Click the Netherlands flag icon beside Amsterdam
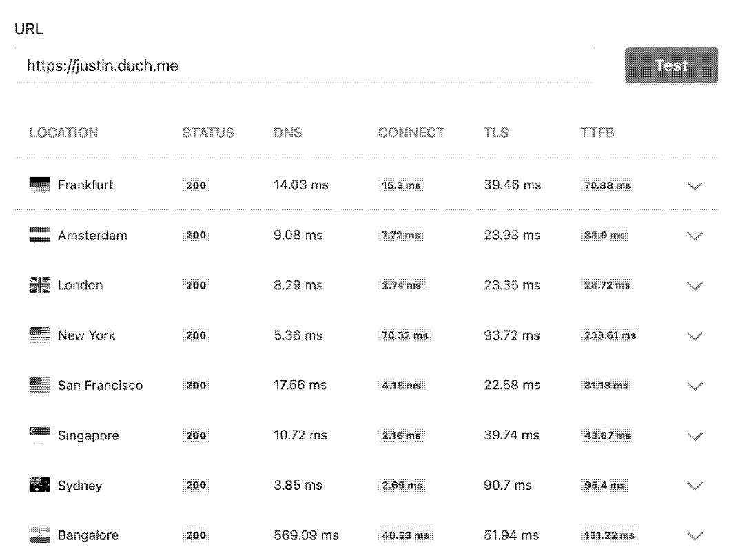The image size is (738, 560). [41, 236]
